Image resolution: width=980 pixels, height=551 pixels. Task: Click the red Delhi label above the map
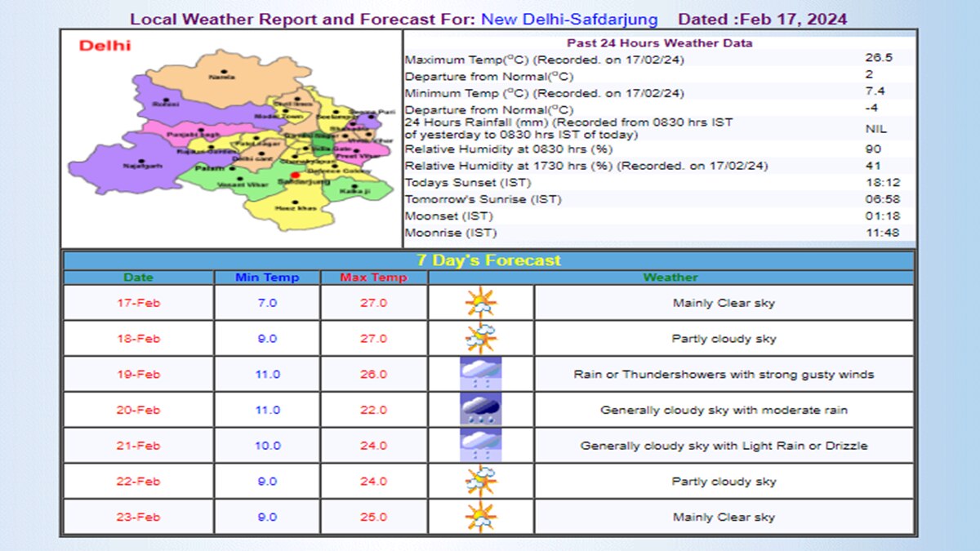pos(105,46)
